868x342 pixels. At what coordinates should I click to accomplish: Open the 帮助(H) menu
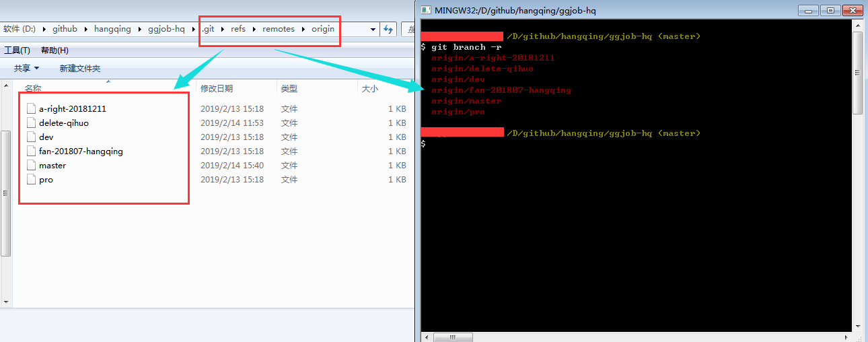coord(55,50)
